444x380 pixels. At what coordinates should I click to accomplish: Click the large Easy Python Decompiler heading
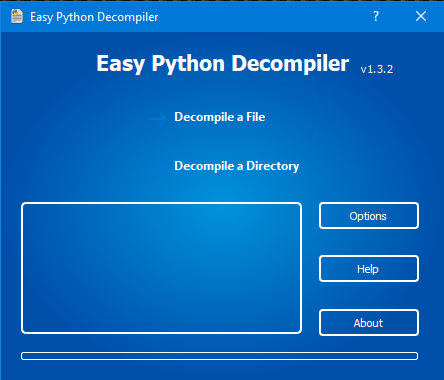[x=223, y=63]
